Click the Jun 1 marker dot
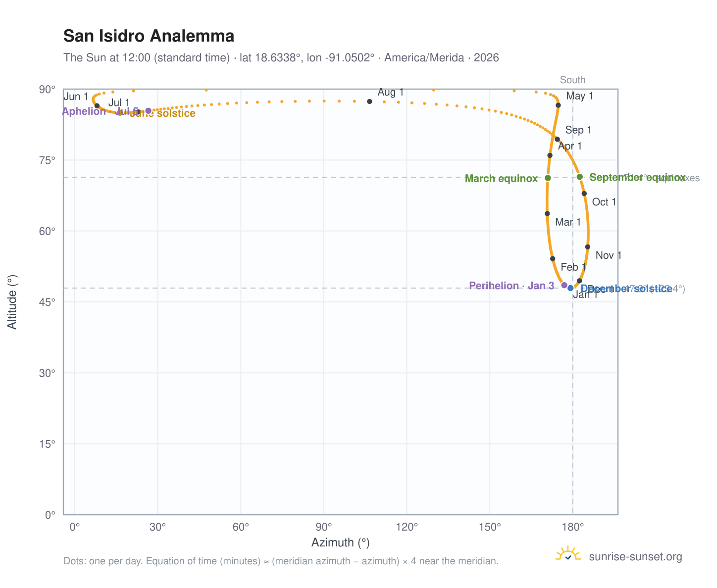This screenshot has height=588, width=717. point(97,106)
